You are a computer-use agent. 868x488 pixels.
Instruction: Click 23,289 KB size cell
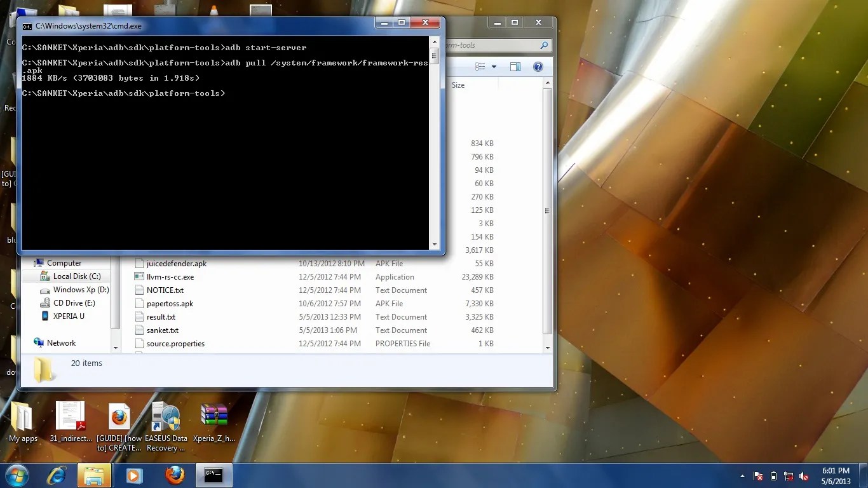[x=477, y=277]
